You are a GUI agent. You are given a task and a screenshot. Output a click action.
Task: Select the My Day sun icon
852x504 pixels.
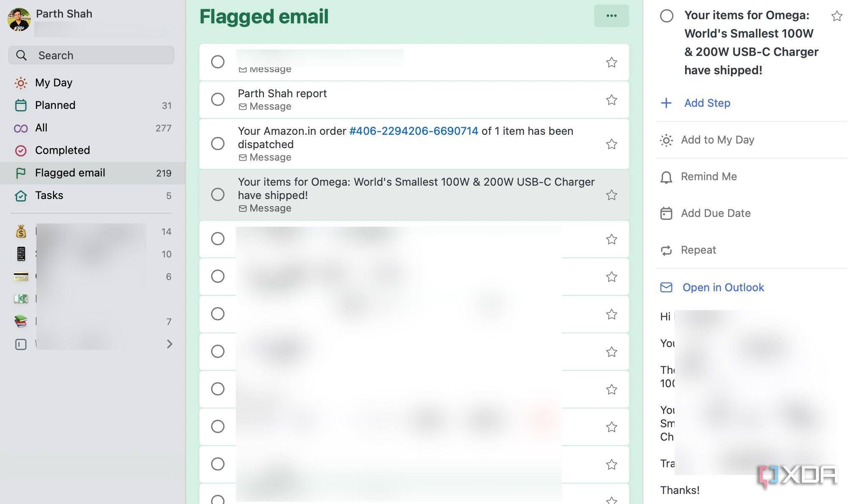coord(20,83)
